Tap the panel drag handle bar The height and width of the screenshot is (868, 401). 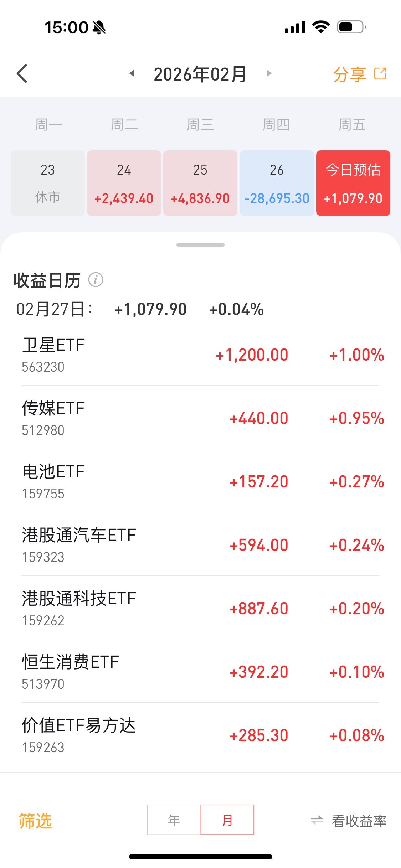(200, 245)
